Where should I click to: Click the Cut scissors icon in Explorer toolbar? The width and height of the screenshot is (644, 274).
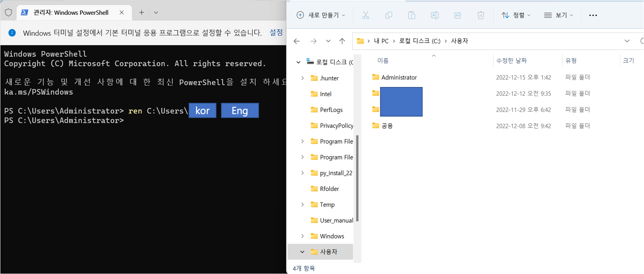coord(366,15)
